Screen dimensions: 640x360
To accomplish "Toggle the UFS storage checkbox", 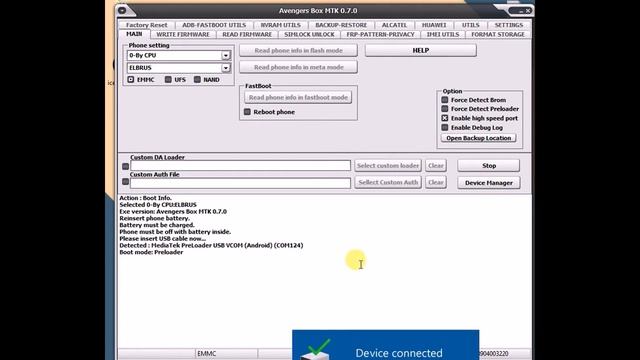I will click(x=168, y=80).
